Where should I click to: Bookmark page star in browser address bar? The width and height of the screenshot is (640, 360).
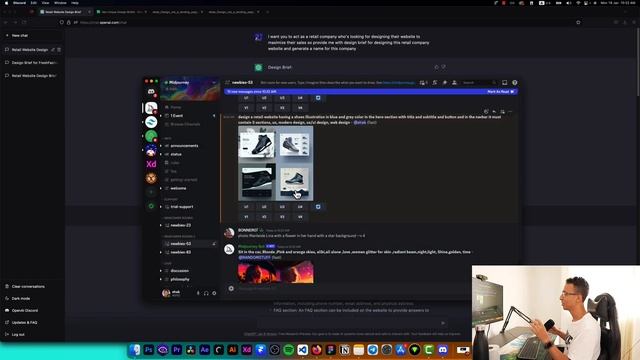pyautogui.click(x=578, y=22)
